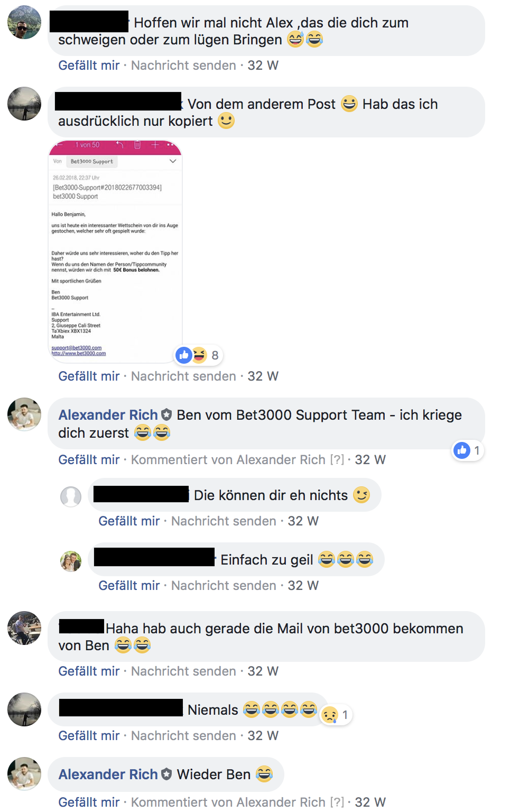Screen dimensions: 510x812
Task: Click the like reaction icon under the screenshot
Action: coord(184,355)
